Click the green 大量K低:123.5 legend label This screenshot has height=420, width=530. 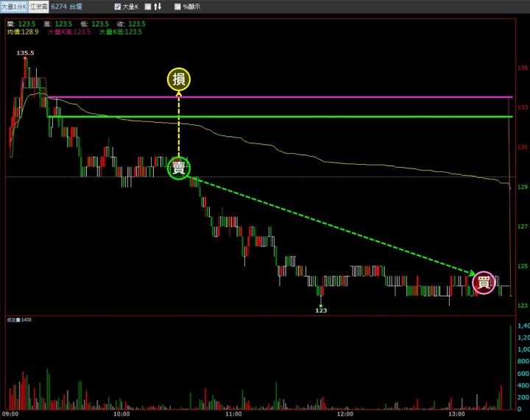pyautogui.click(x=120, y=32)
